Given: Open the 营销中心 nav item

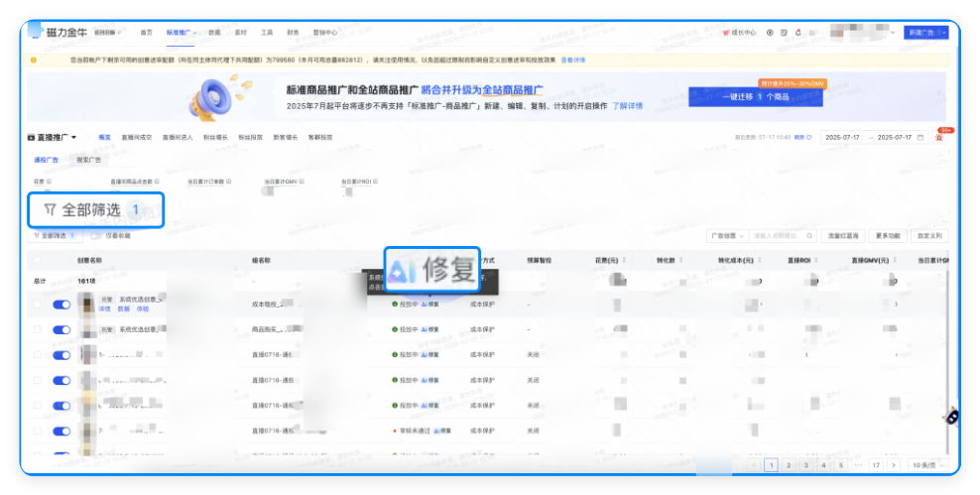Looking at the screenshot, I should [325, 33].
